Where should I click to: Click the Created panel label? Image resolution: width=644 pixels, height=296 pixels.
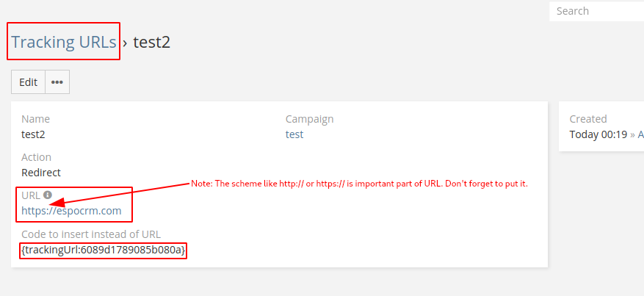[x=588, y=119]
